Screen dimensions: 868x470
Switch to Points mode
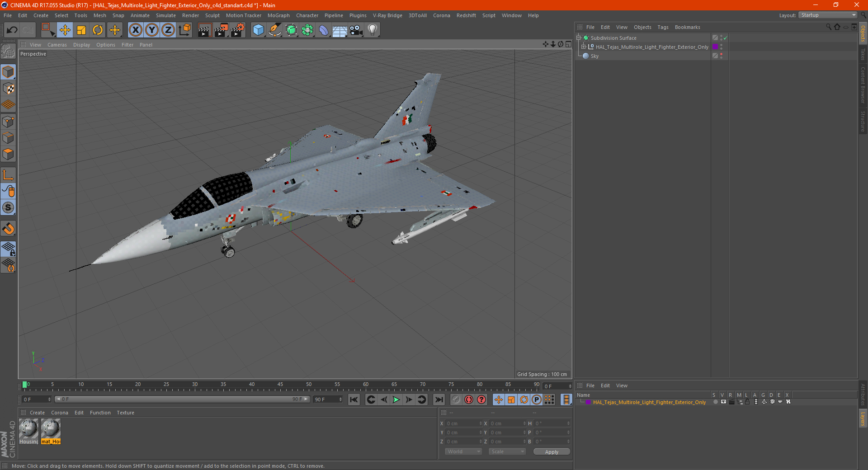9,122
